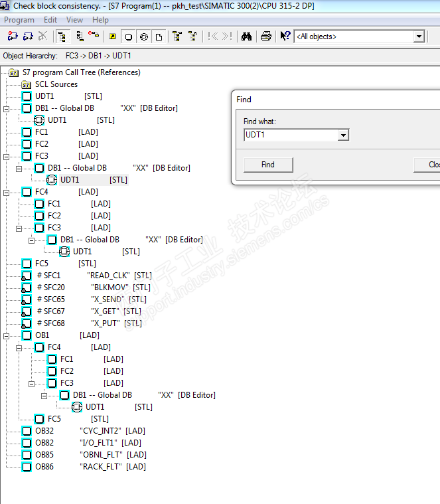
Task: Select the top-level FC2 block icon
Action: (27, 144)
